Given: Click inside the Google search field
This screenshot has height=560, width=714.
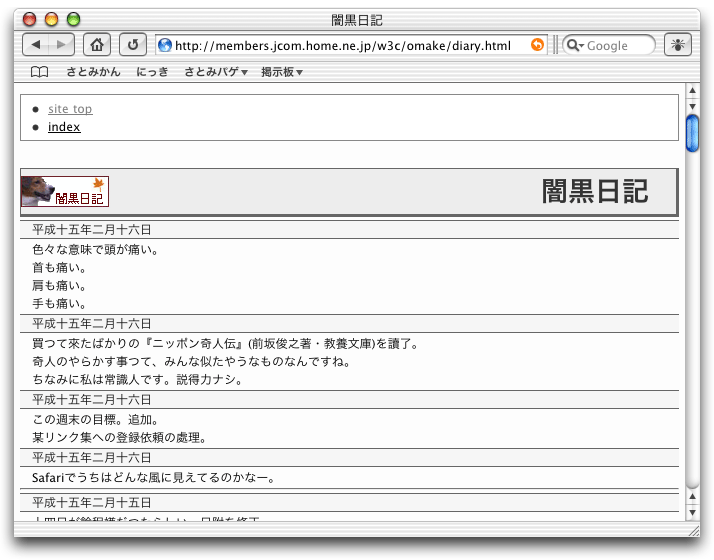Looking at the screenshot, I should tap(615, 45).
